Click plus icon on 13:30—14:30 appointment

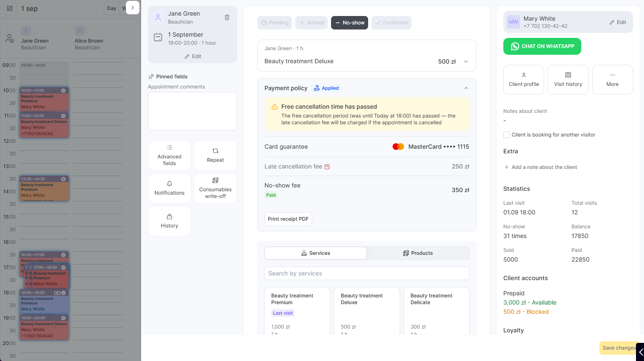coord(64,179)
